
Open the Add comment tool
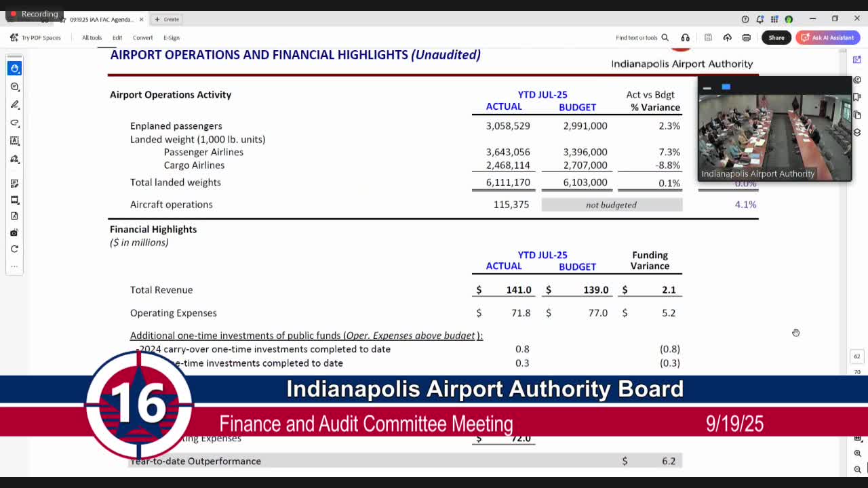14,87
